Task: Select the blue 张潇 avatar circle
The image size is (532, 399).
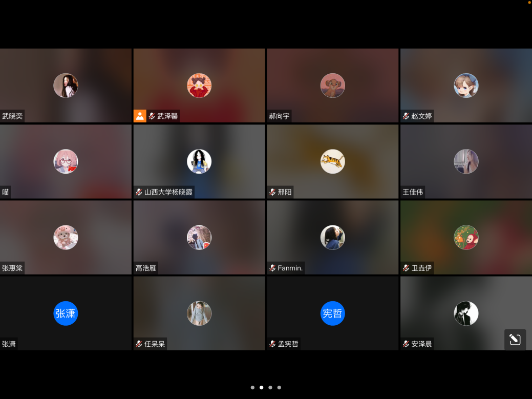Action: pyautogui.click(x=66, y=313)
